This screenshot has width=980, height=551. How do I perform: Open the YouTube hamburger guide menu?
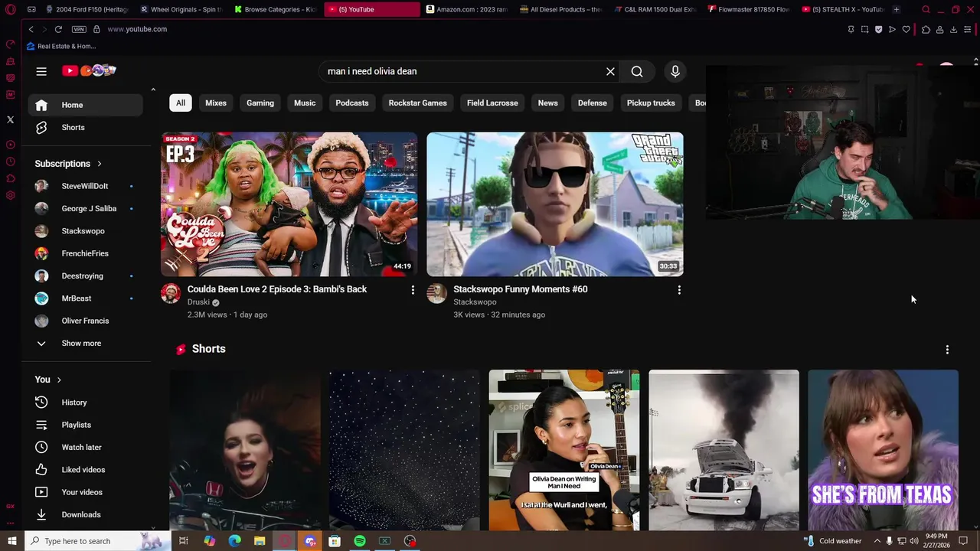(41, 71)
